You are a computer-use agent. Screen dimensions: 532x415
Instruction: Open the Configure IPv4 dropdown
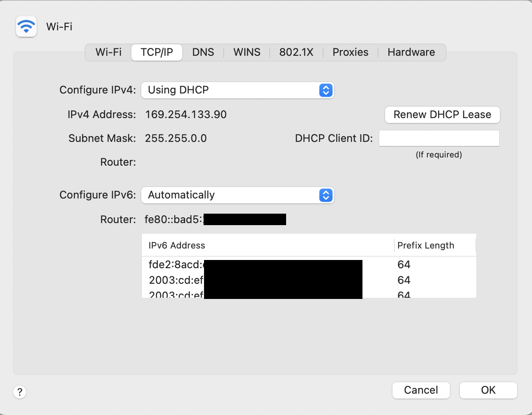pyautogui.click(x=238, y=90)
